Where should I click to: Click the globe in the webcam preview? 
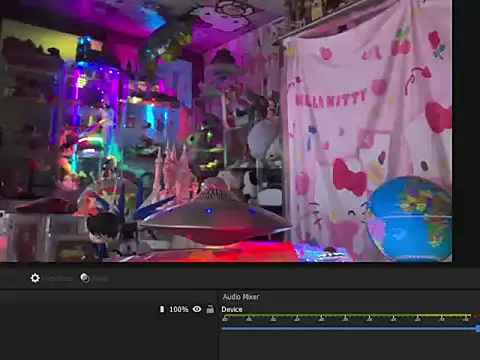409,218
